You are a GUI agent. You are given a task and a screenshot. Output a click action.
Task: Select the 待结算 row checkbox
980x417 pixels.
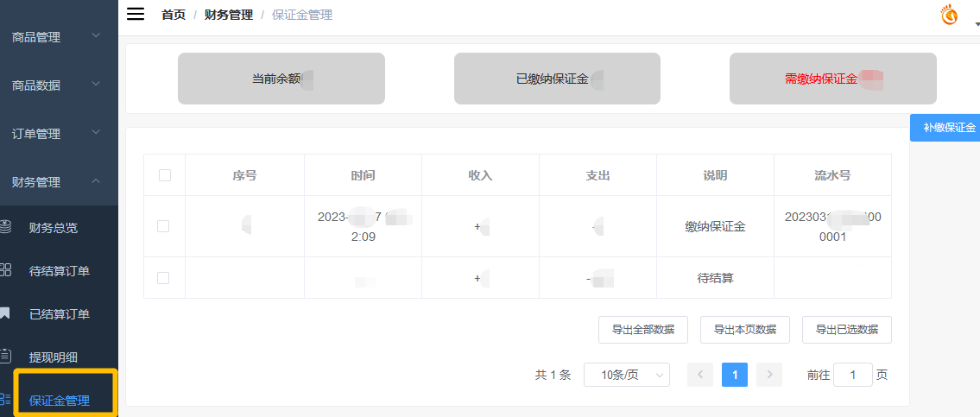point(163,278)
